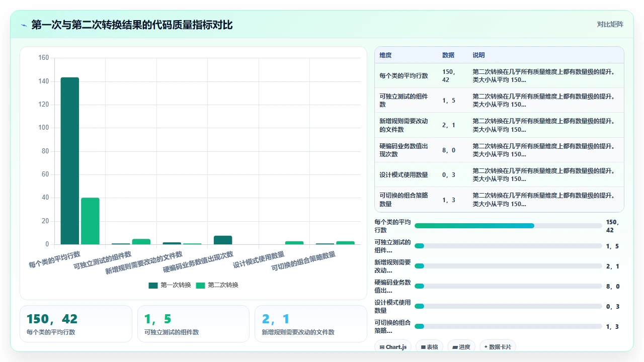Select the 设计模式使用数量 table row

coord(499,174)
